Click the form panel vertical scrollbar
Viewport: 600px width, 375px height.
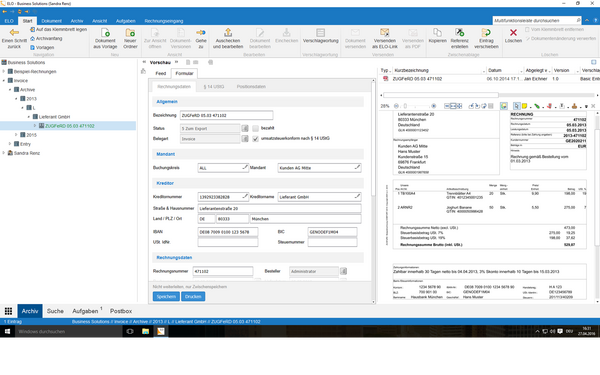[x=373, y=138]
